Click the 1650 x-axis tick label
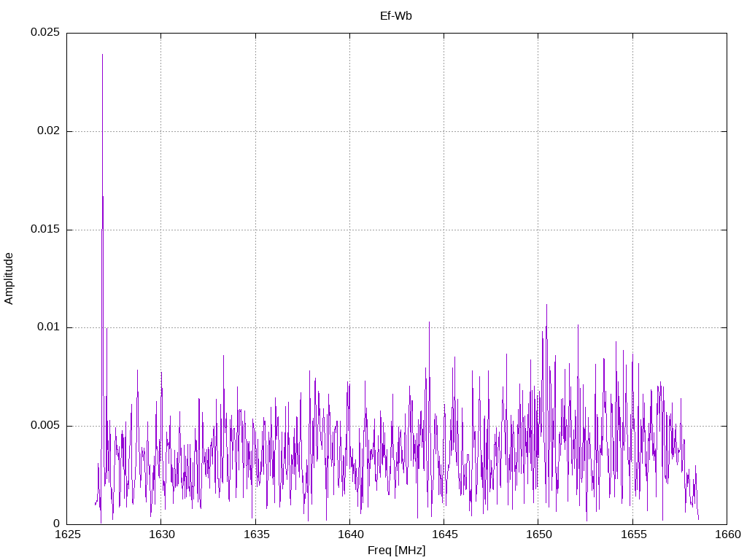 pyautogui.click(x=539, y=534)
